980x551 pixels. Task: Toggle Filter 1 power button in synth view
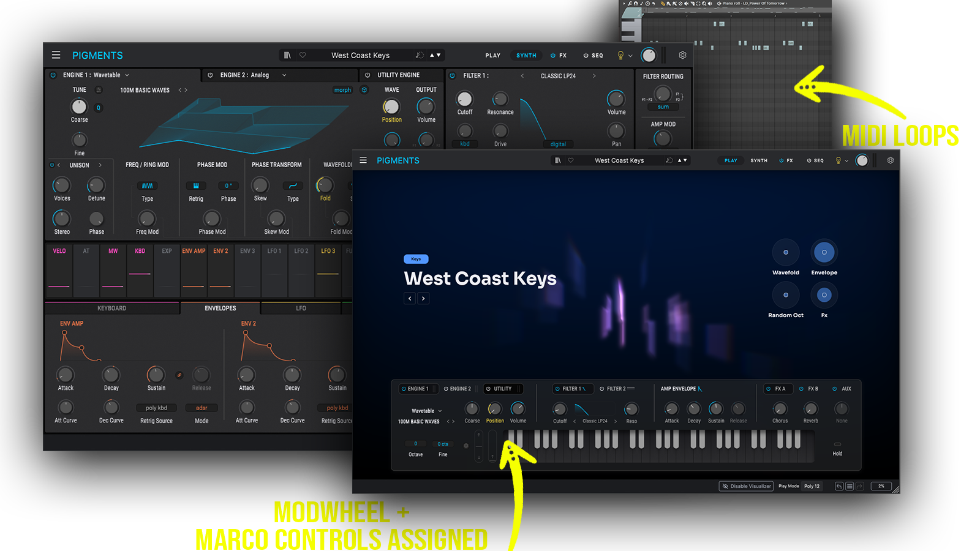coord(453,76)
